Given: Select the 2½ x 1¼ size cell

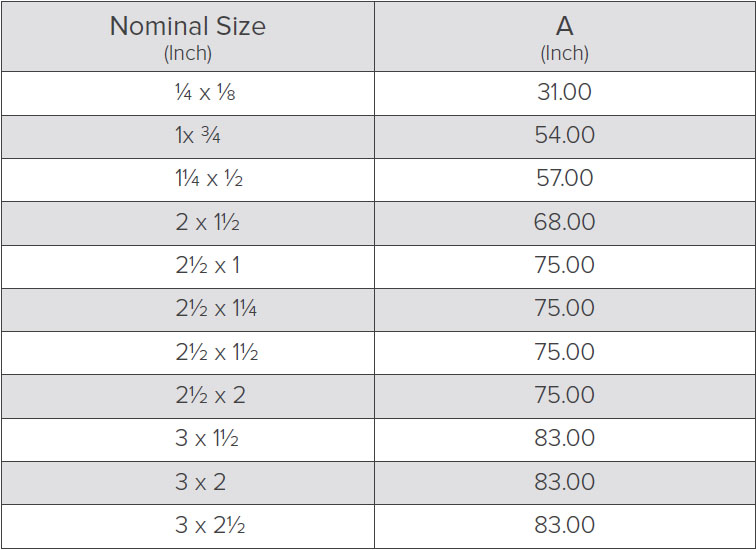Looking at the screenshot, I should coord(188,310).
